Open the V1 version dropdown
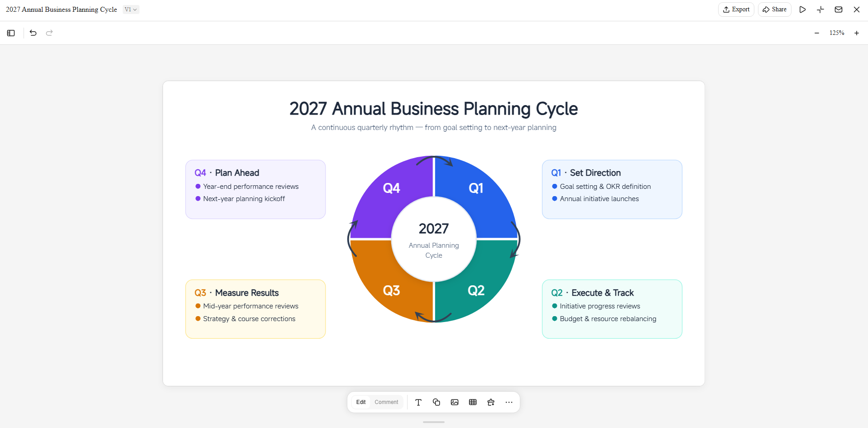This screenshot has width=868, height=428. point(131,10)
